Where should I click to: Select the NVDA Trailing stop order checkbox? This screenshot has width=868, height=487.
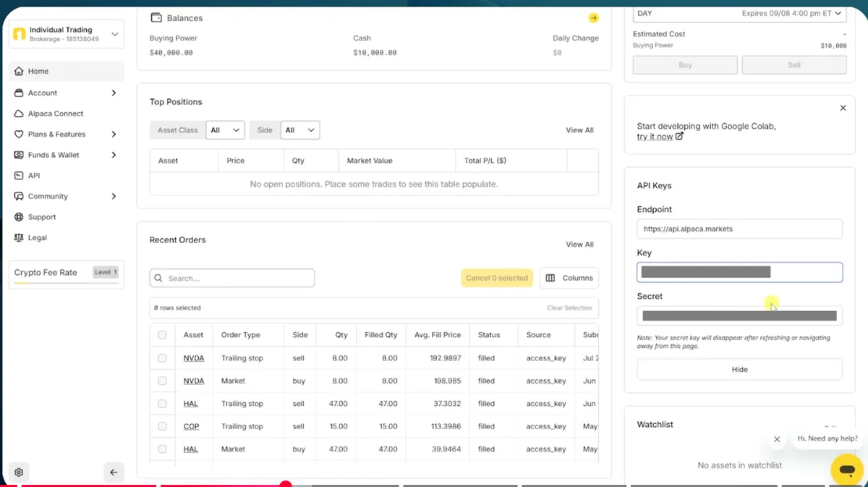162,358
